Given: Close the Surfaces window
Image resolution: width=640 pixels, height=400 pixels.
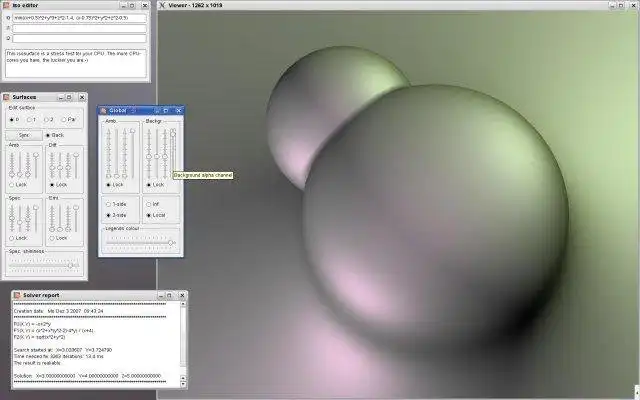Looking at the screenshot, I should (82, 97).
